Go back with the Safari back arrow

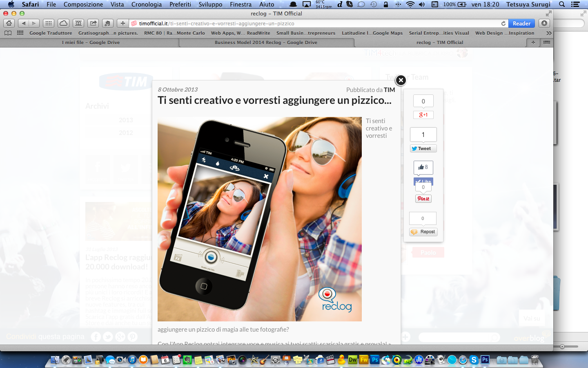click(x=23, y=23)
